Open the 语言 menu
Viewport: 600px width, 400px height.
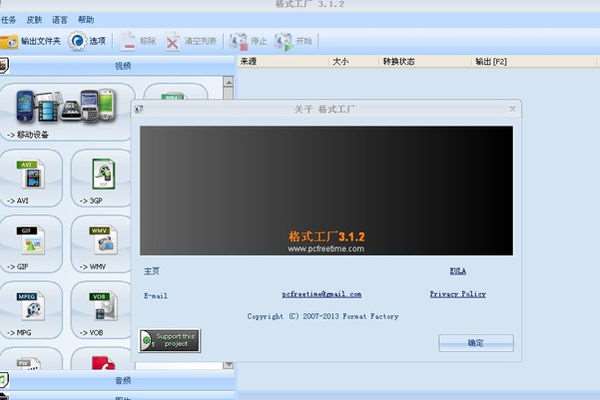click(60, 20)
